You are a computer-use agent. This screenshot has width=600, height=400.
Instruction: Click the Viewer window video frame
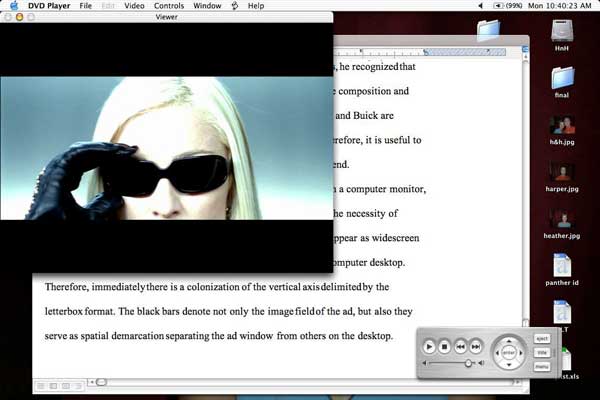[x=166, y=148]
